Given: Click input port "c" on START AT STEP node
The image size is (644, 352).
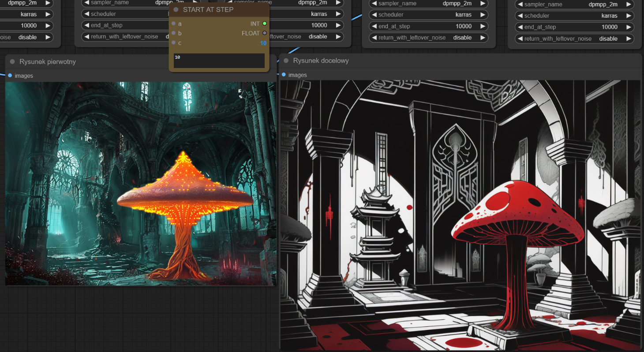Looking at the screenshot, I should pyautogui.click(x=174, y=43).
